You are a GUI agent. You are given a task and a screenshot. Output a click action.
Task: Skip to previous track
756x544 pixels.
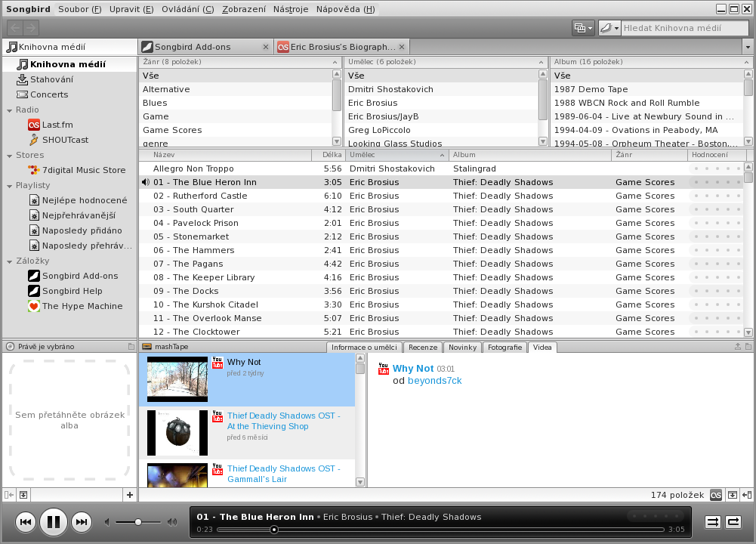click(x=26, y=522)
